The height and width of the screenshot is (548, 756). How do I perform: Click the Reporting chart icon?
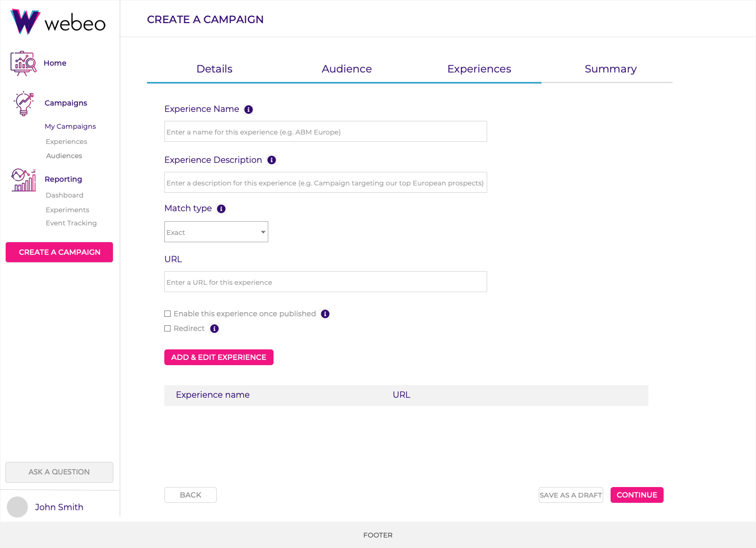(x=24, y=180)
